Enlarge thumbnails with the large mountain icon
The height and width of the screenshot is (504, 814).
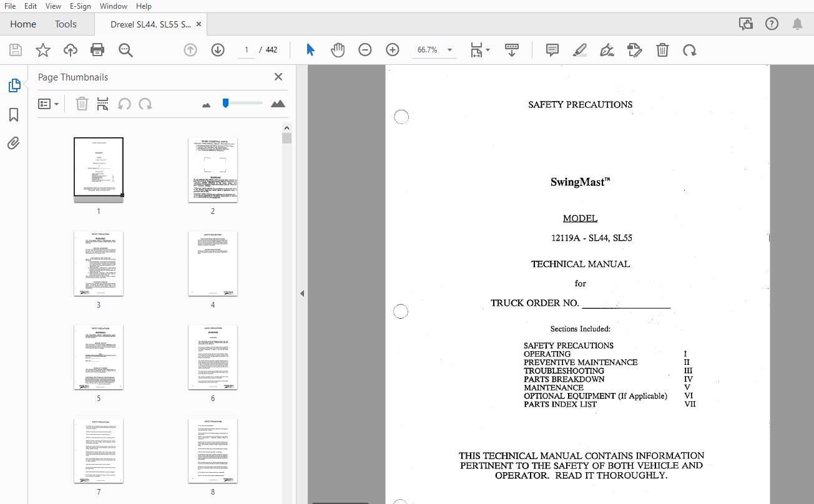coord(278,104)
